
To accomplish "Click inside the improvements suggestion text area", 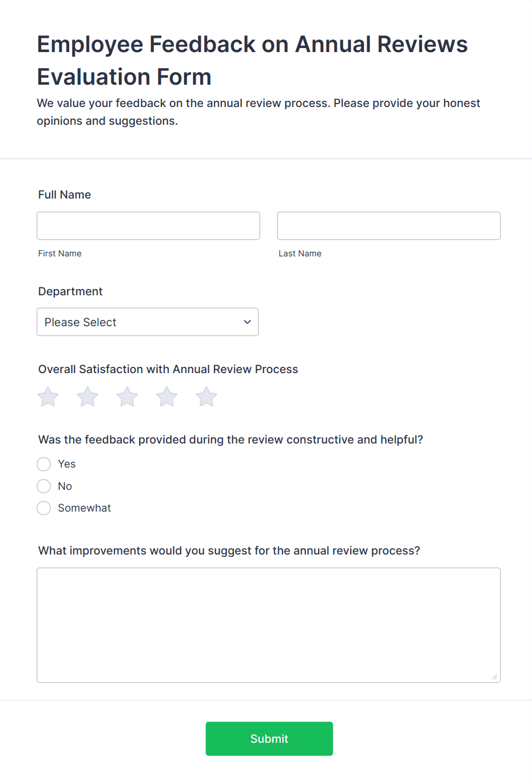I will click(x=268, y=624).
